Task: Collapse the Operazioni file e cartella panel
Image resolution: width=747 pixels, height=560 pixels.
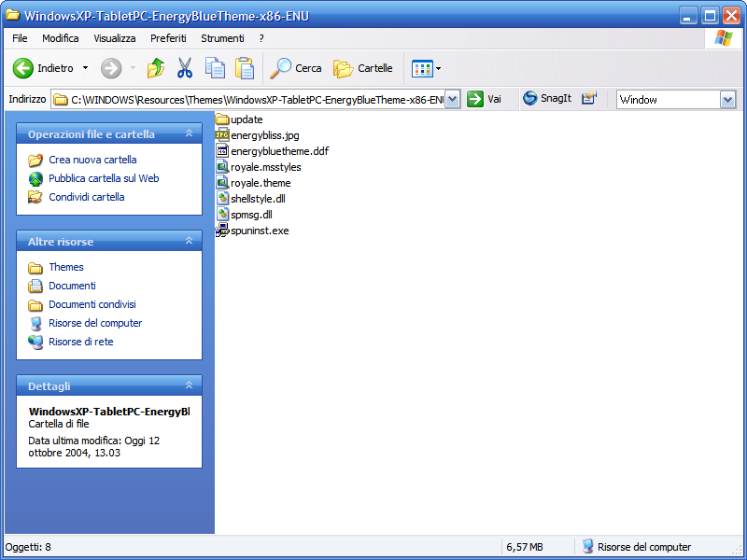Action: coord(190,133)
